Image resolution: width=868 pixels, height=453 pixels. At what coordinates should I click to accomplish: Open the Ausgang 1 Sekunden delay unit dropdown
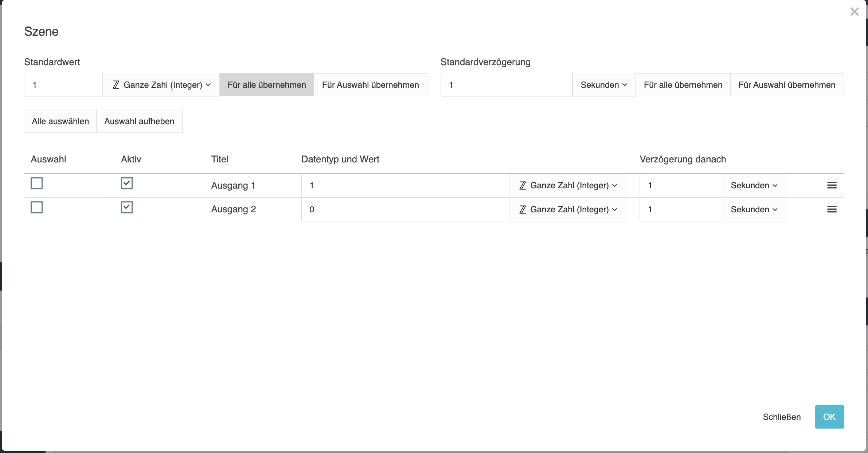click(x=754, y=185)
